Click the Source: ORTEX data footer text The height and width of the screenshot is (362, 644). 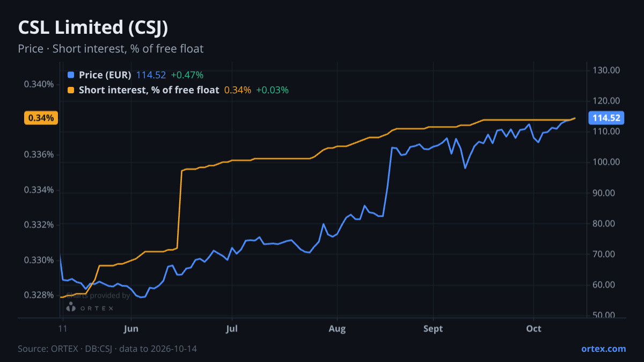107,349
